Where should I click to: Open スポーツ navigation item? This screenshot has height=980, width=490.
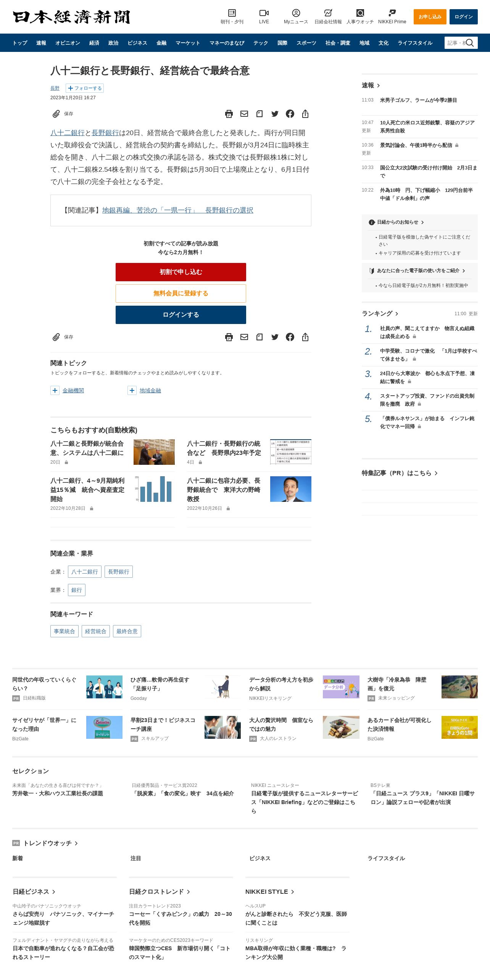[x=306, y=43]
